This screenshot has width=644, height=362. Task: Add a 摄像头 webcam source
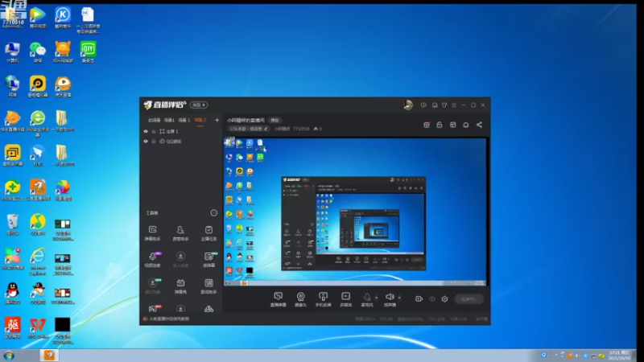300,299
